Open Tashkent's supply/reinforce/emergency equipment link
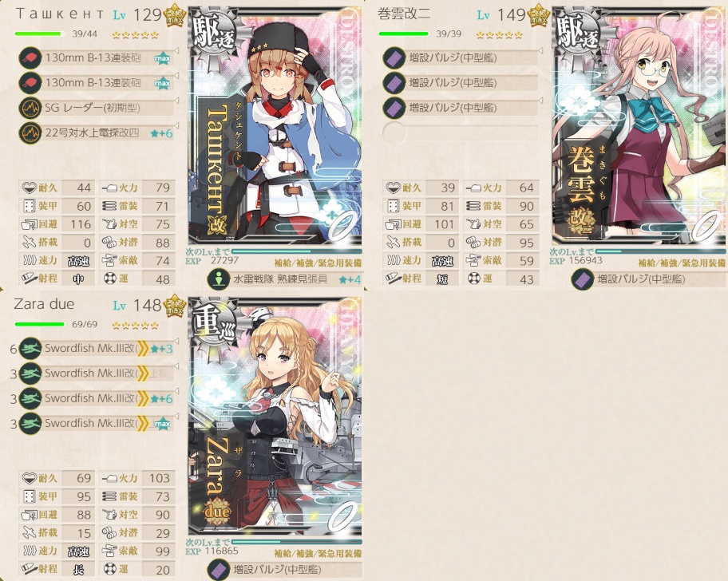The width and height of the screenshot is (728, 581). tap(318, 263)
